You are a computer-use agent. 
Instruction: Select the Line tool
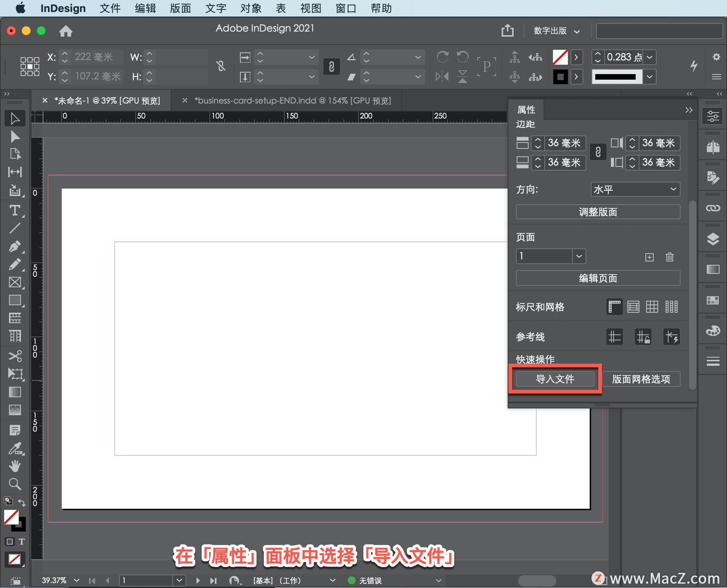pos(15,228)
